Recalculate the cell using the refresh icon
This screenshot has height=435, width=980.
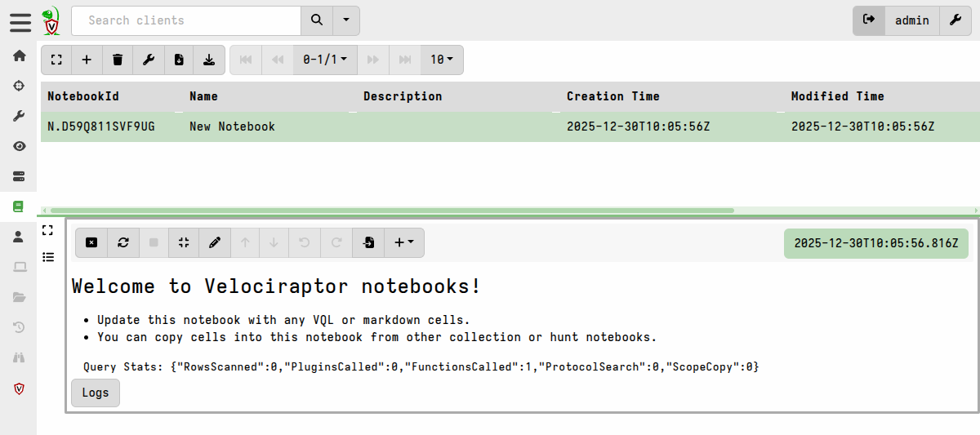[122, 242]
